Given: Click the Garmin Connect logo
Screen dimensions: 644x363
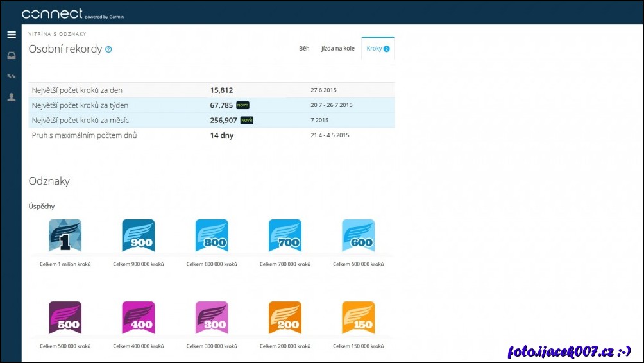Looking at the screenshot, I should click(52, 14).
